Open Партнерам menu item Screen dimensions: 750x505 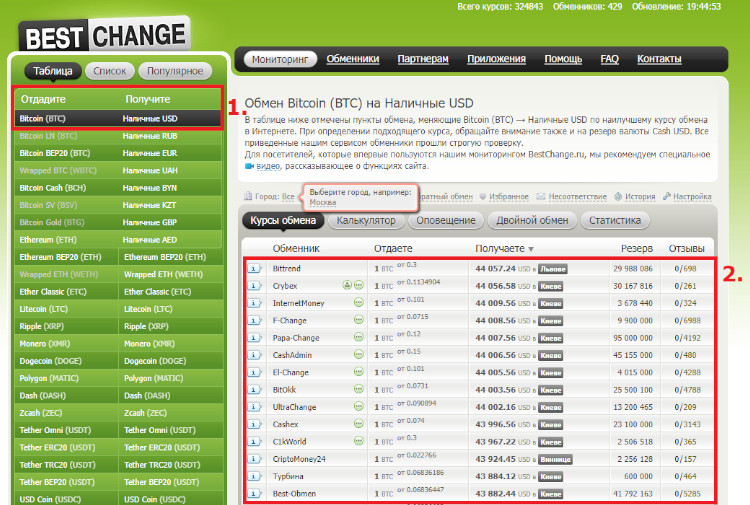[x=423, y=59]
